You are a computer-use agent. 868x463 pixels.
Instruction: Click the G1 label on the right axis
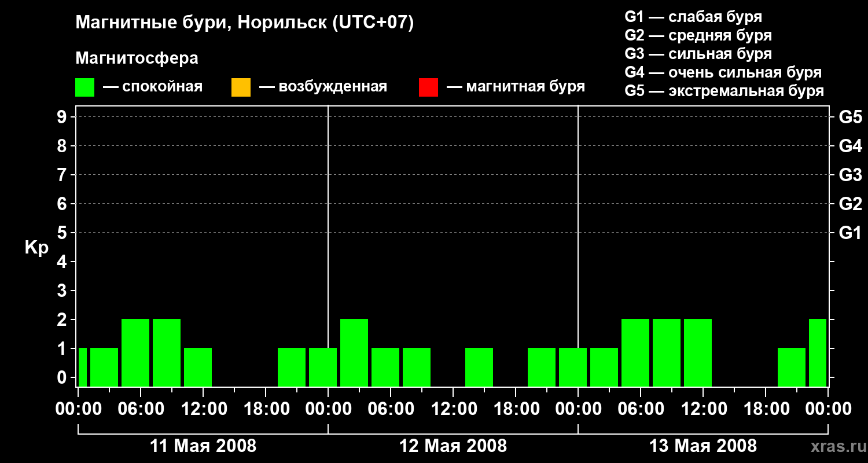850,233
